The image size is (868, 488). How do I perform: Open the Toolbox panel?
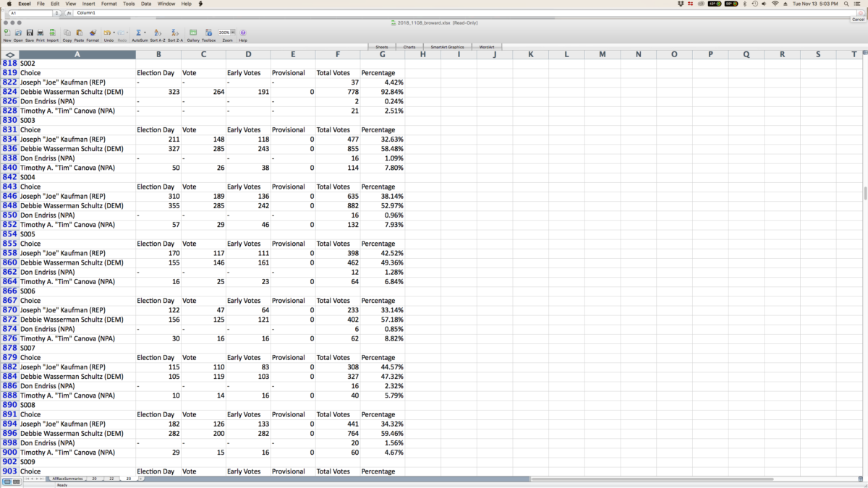(x=208, y=33)
